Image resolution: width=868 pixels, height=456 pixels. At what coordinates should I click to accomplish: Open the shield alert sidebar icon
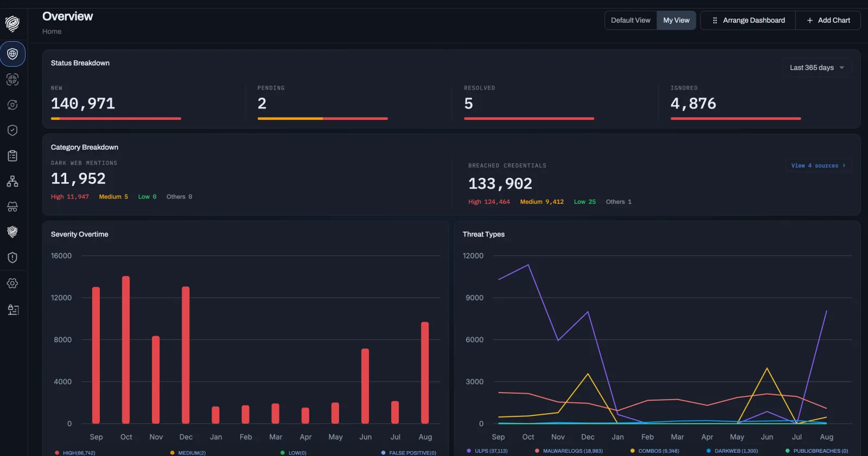coord(12,258)
